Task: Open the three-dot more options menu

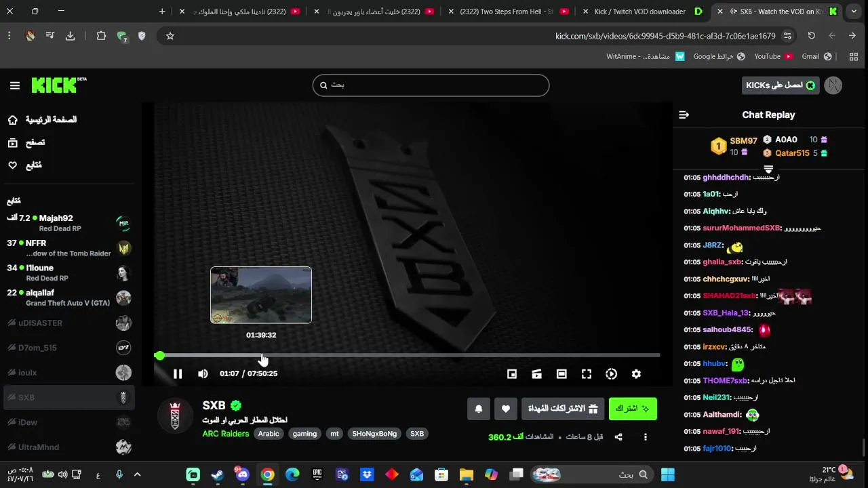Action: (x=646, y=437)
